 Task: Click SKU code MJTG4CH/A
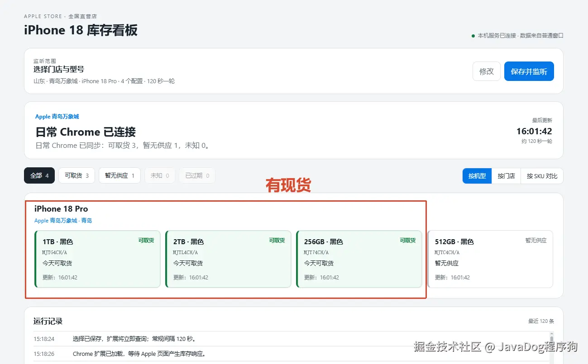[55, 252]
